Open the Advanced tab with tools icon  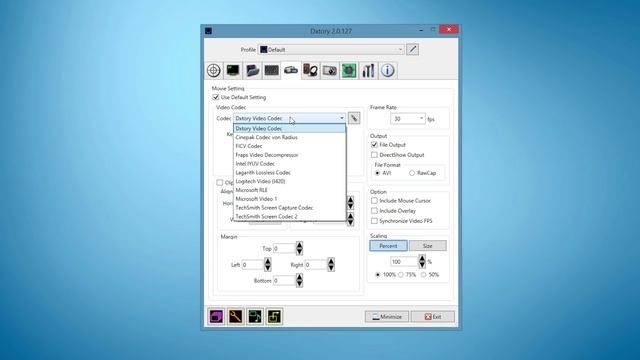(368, 71)
